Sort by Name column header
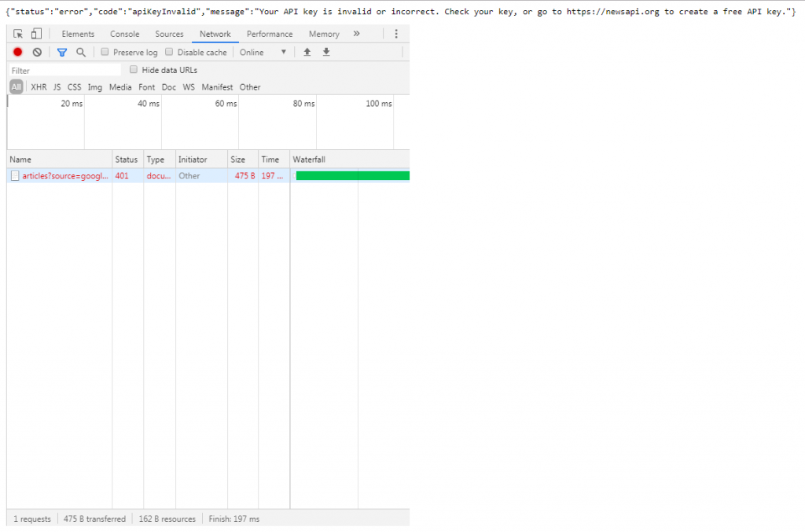The width and height of the screenshot is (805, 532). 60,160
